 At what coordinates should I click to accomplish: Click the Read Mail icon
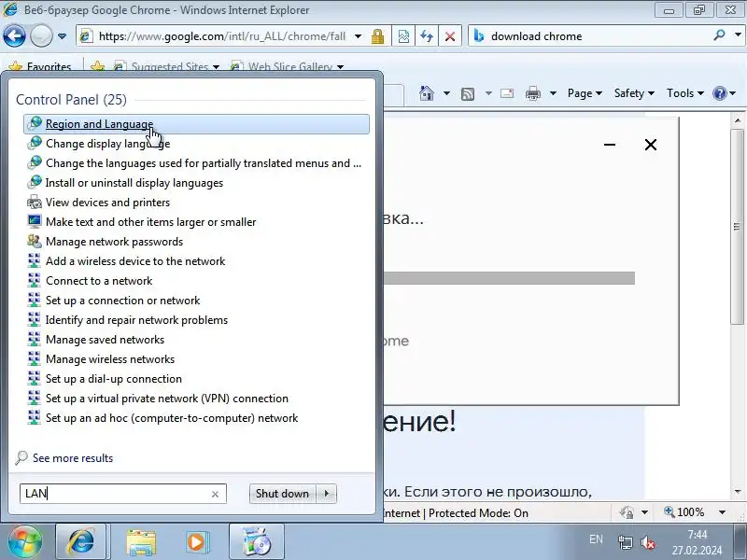(x=507, y=93)
